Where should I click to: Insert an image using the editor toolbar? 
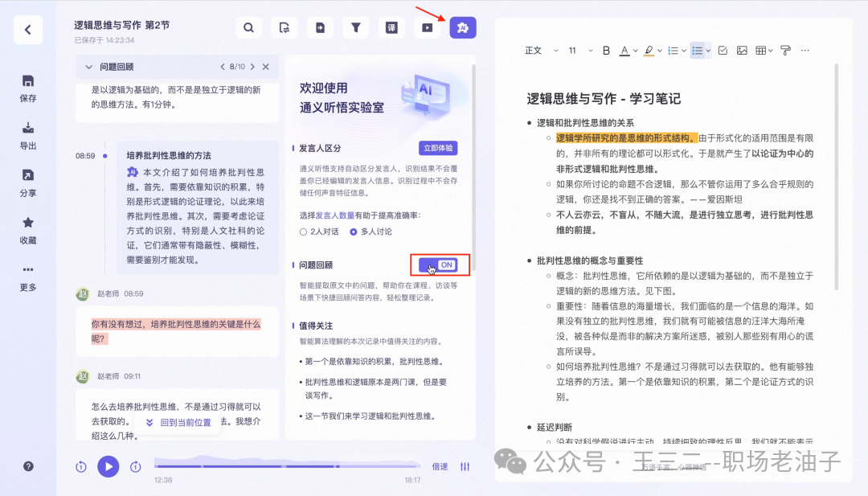(x=742, y=50)
